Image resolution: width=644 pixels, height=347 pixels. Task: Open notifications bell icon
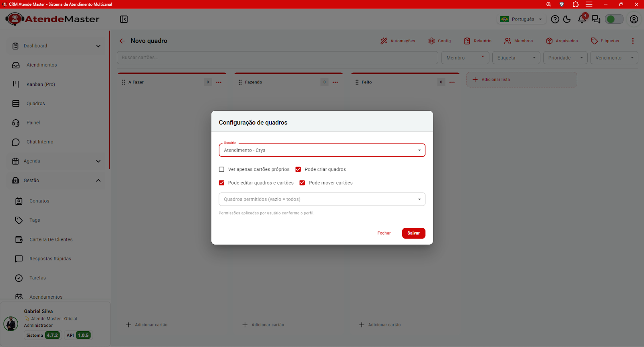(582, 19)
